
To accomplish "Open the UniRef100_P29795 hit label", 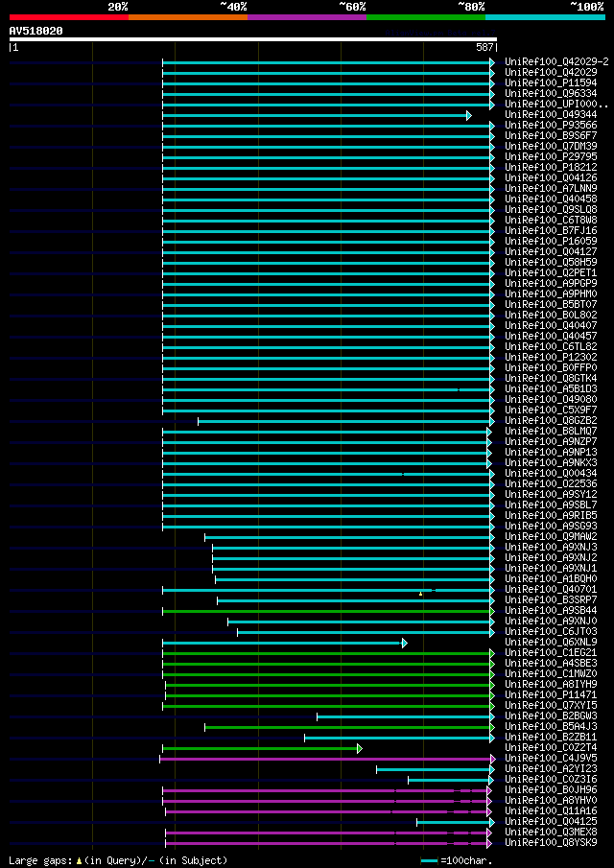I will point(551,156).
